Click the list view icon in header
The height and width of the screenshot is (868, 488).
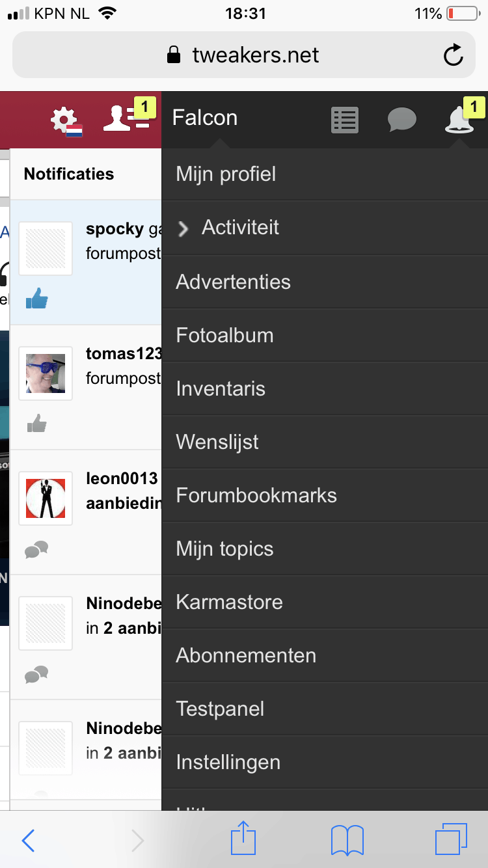(x=344, y=120)
